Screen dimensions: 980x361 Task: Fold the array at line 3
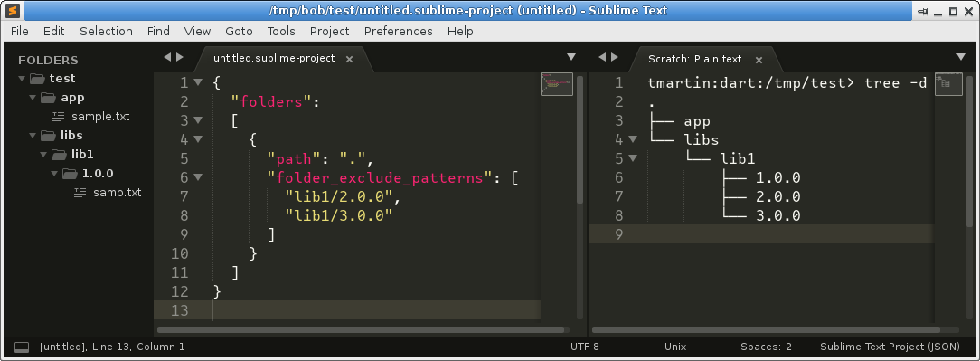click(198, 120)
